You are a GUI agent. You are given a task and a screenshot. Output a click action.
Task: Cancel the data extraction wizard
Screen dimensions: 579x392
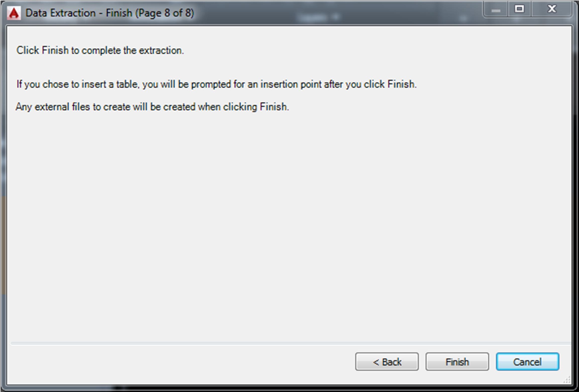[x=527, y=362]
